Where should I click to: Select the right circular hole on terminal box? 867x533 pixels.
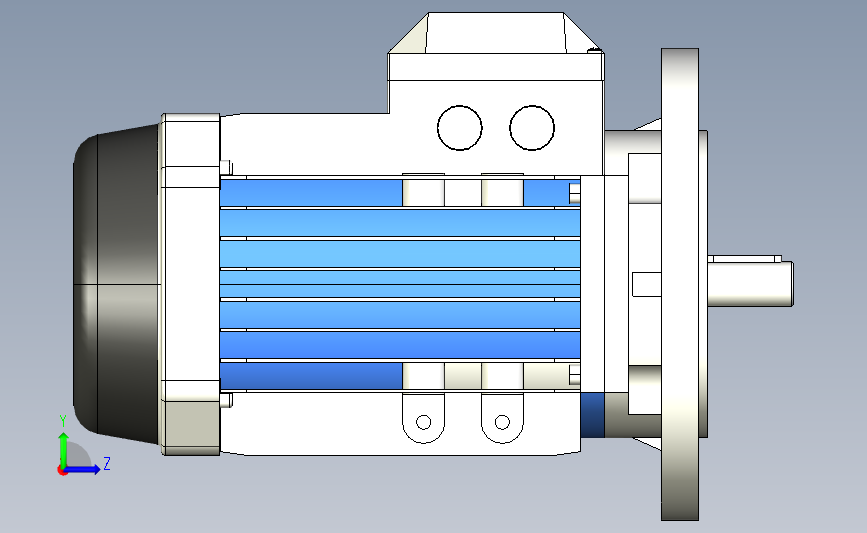532,128
